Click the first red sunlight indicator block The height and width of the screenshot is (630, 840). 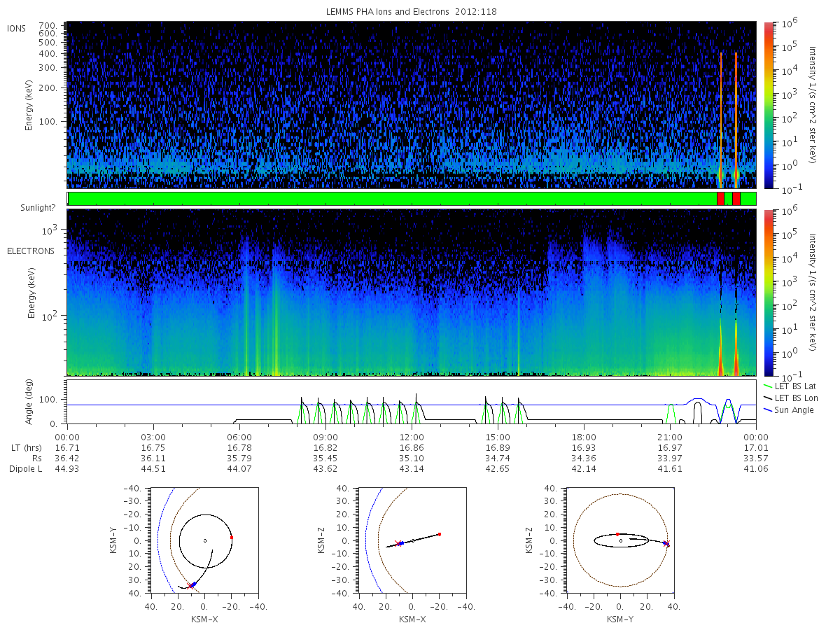coord(720,199)
